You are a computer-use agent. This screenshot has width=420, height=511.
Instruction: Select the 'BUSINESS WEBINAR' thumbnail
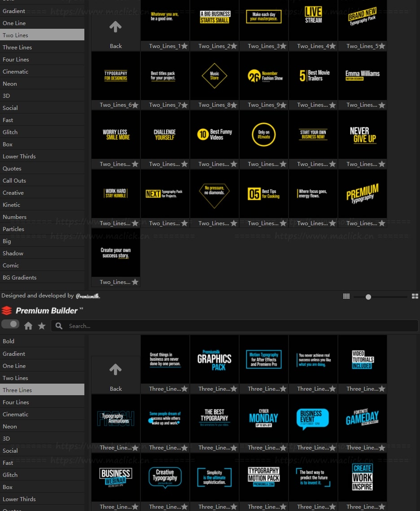pyautogui.click(x=116, y=477)
